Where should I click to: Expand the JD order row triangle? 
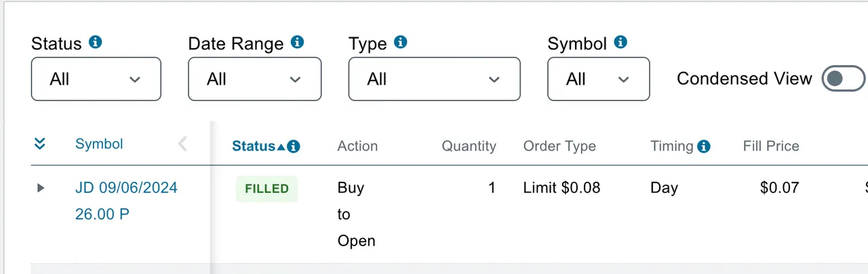click(x=41, y=188)
